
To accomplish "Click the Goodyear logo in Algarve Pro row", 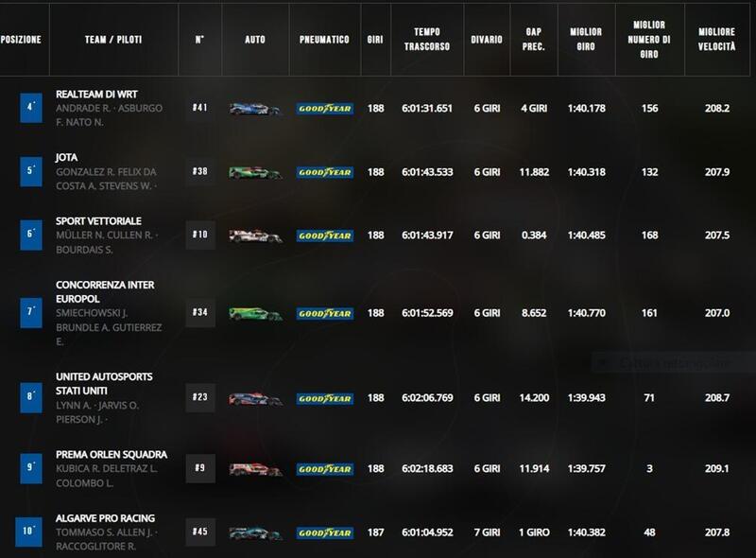I will [x=325, y=532].
